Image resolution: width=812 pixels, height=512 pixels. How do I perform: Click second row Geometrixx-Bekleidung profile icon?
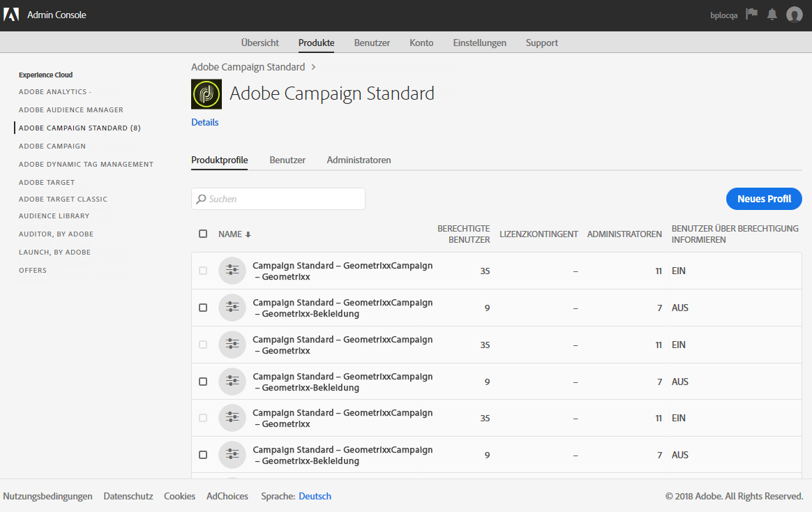232,308
